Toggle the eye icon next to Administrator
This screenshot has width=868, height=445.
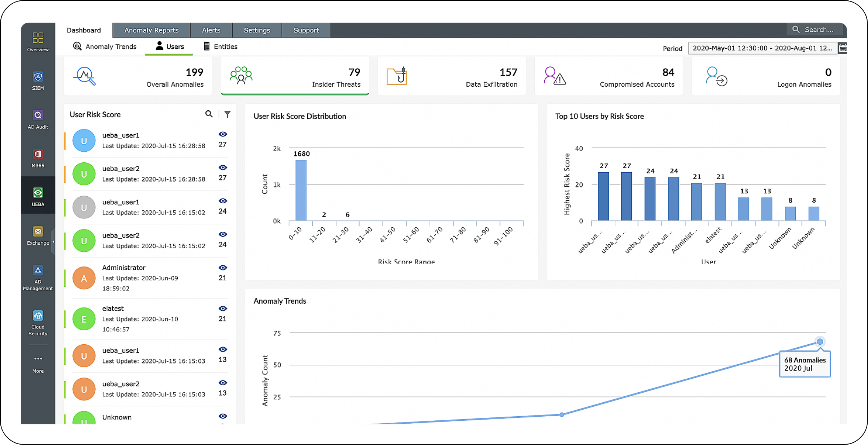[223, 268]
